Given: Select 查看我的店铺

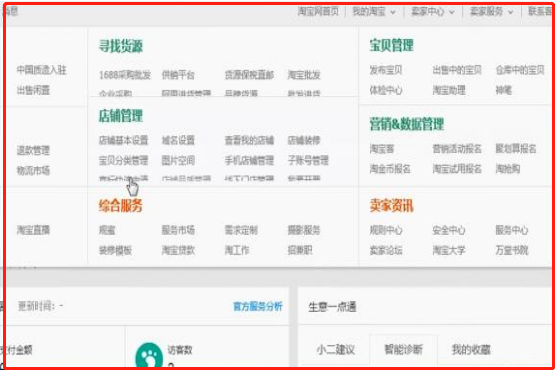Looking at the screenshot, I should pyautogui.click(x=249, y=140).
